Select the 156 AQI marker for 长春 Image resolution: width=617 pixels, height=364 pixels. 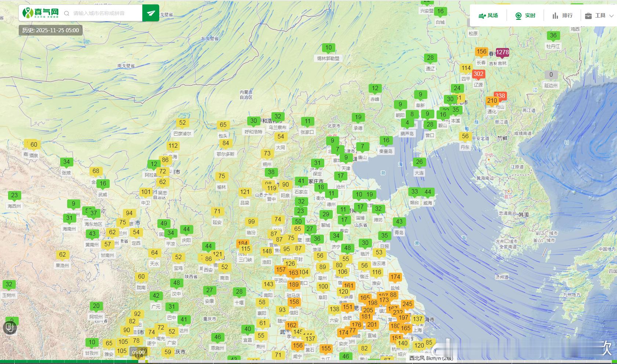(481, 52)
